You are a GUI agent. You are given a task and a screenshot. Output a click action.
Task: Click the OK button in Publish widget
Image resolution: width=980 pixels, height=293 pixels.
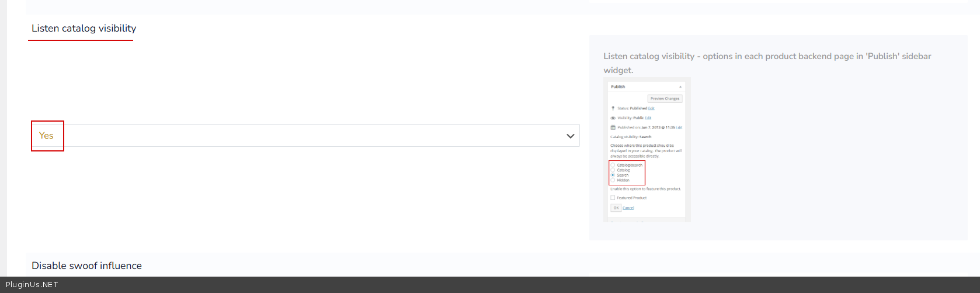(x=616, y=208)
